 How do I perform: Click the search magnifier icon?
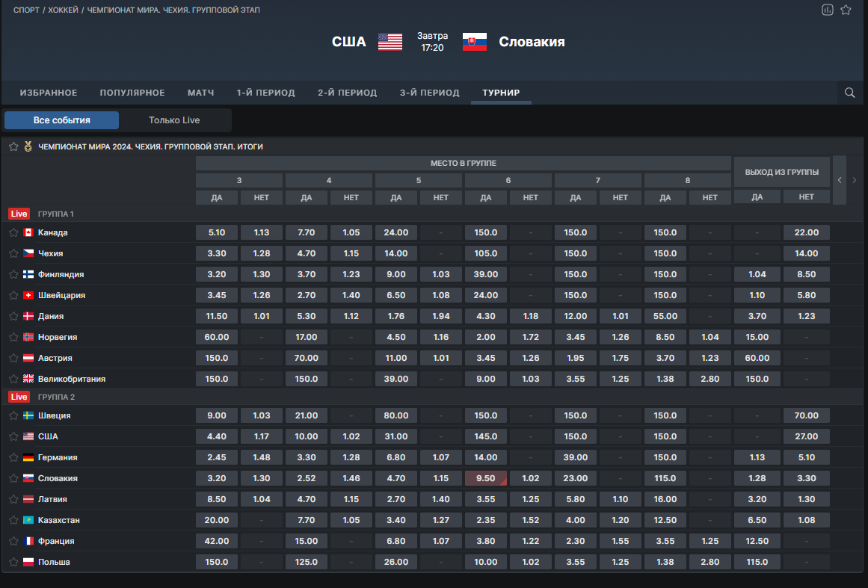(x=849, y=93)
